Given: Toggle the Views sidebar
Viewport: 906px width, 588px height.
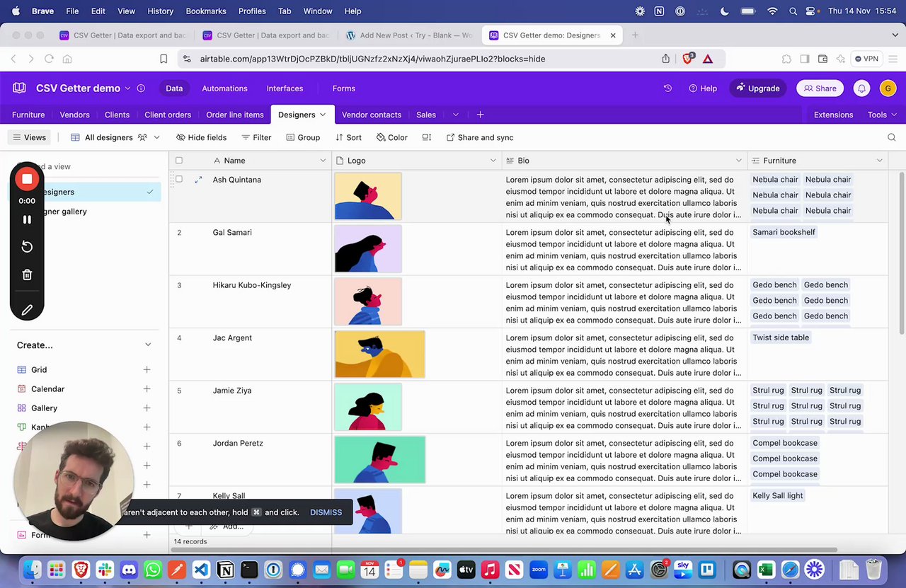Looking at the screenshot, I should click(30, 137).
